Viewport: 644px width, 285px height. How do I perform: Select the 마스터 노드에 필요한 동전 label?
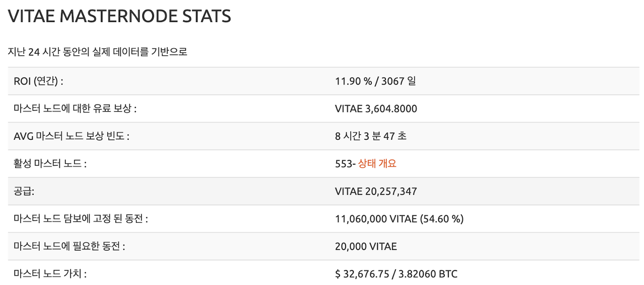pyautogui.click(x=69, y=246)
